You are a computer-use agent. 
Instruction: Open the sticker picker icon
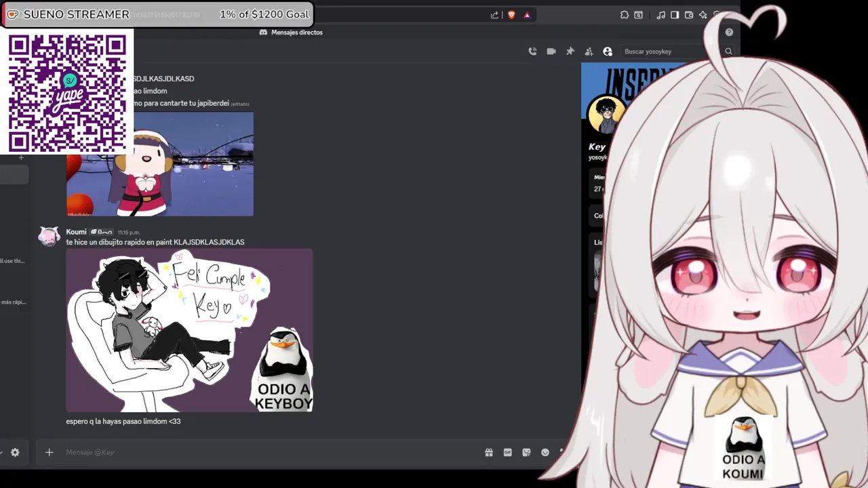[x=526, y=452]
